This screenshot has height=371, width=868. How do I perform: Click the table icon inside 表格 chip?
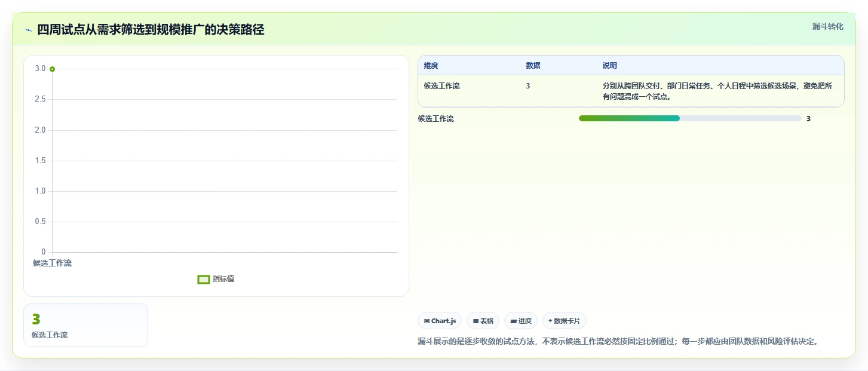pos(476,321)
